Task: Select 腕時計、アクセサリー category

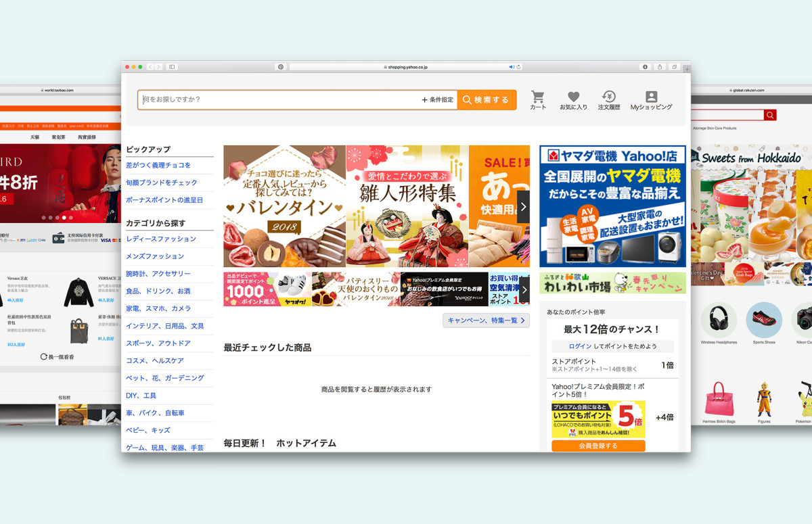Action: 158,274
